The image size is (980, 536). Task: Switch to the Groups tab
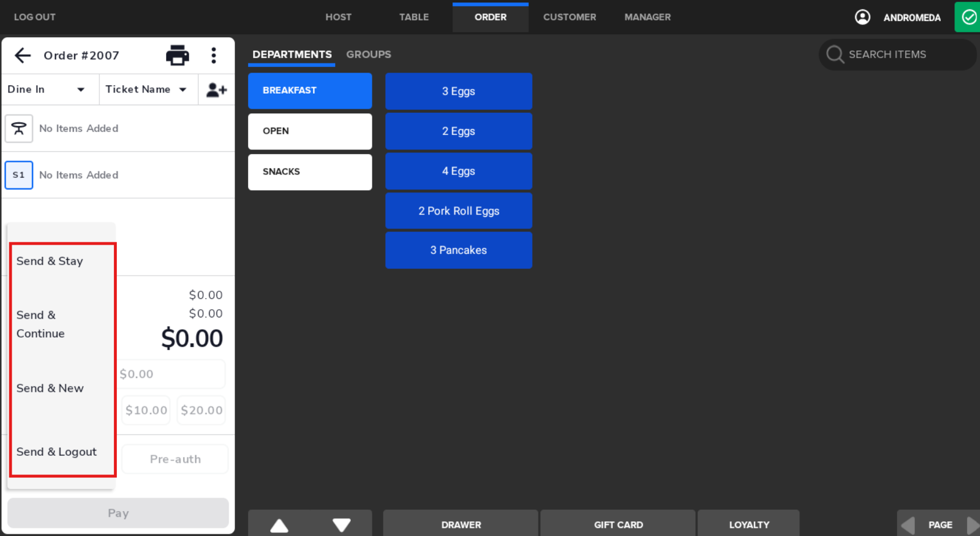[368, 54]
